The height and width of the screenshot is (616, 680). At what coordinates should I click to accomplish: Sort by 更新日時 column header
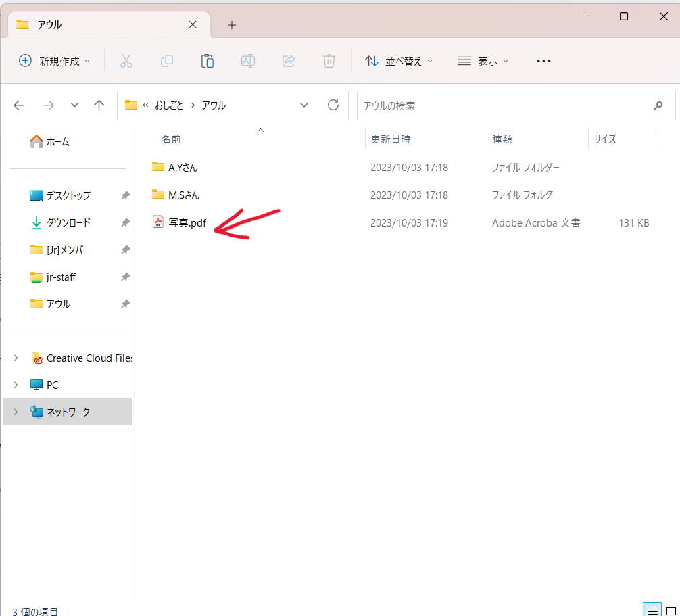[391, 139]
